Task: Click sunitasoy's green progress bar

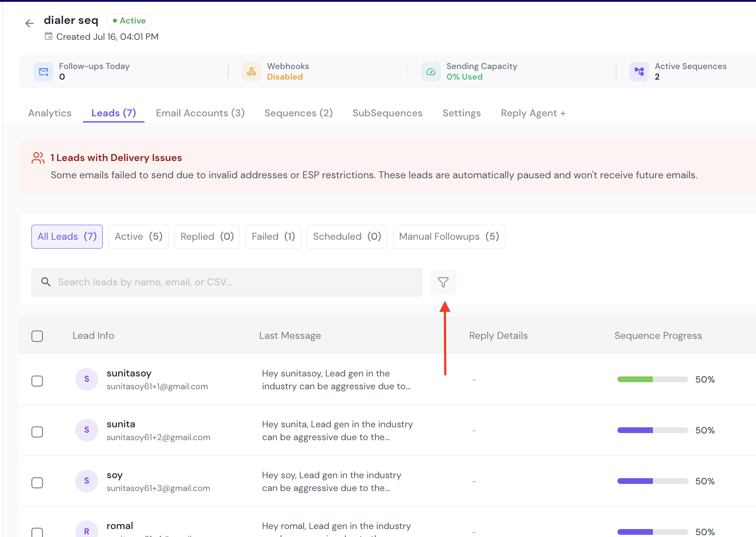Action: point(652,379)
